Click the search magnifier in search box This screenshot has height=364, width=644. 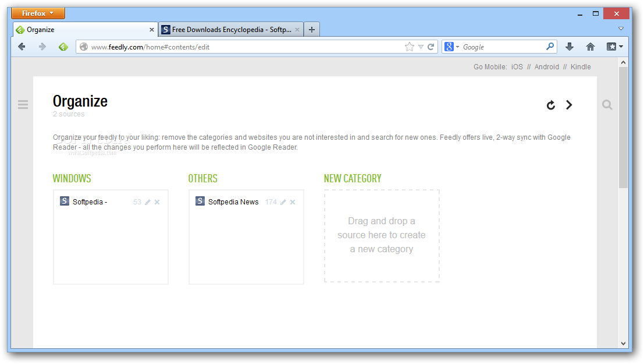click(x=550, y=47)
